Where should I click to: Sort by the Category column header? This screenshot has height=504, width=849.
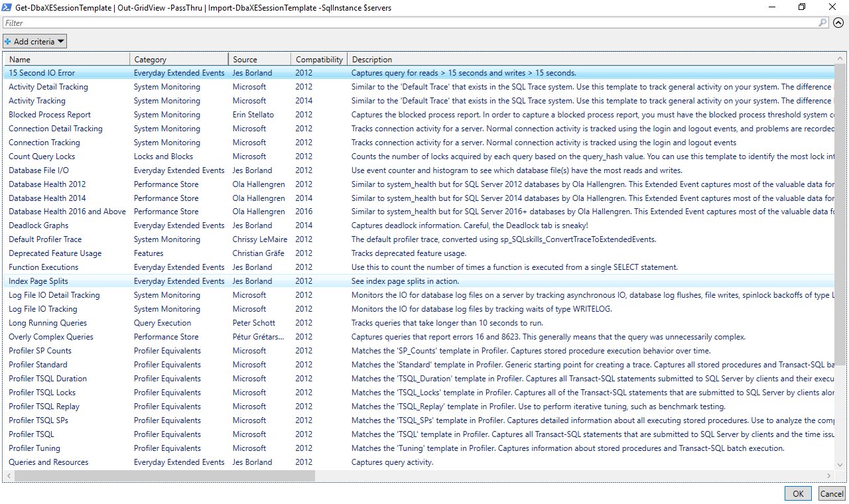(x=179, y=59)
